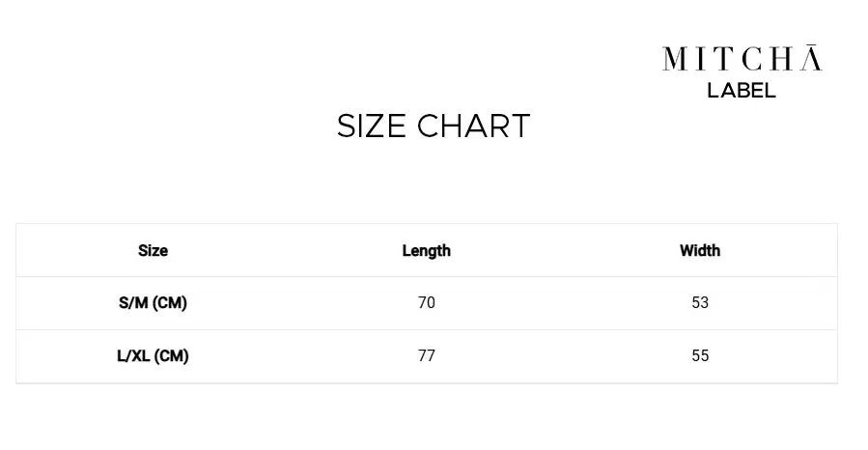868x450 pixels.
Task: Click the letter M in MITCHA logo
Action: click(675, 58)
